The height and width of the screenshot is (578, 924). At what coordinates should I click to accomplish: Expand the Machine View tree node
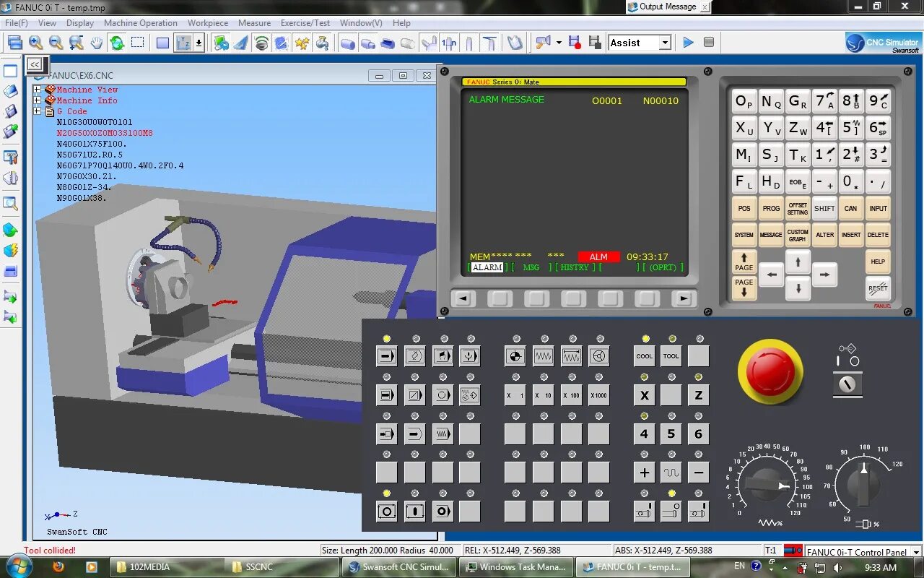click(x=37, y=90)
